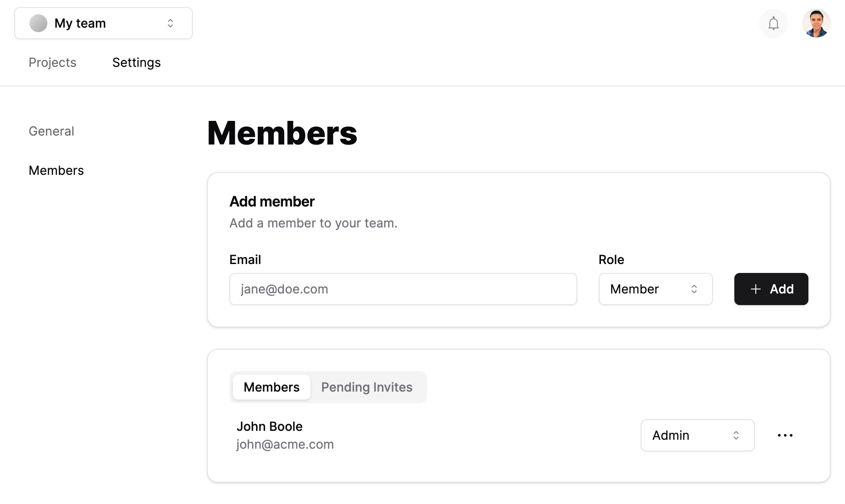This screenshot has height=504, width=845.
Task: Open the three-dot menu for John Boole
Action: (x=785, y=435)
